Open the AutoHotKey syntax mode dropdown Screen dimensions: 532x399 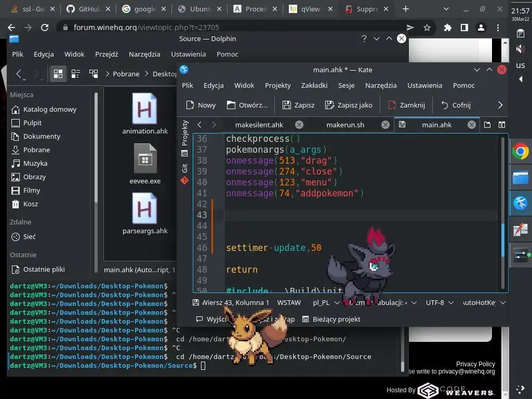click(484, 303)
